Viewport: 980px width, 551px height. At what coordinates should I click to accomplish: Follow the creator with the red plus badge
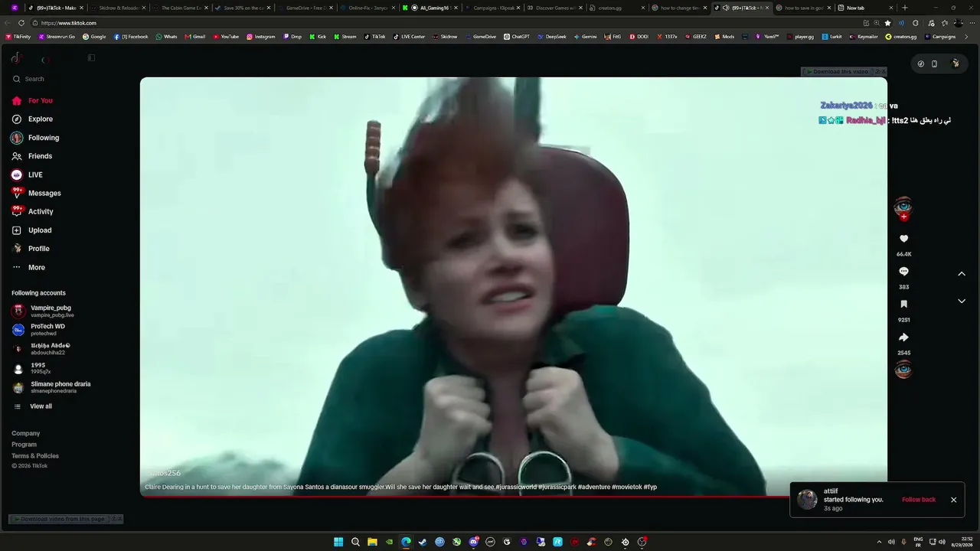pyautogui.click(x=903, y=217)
